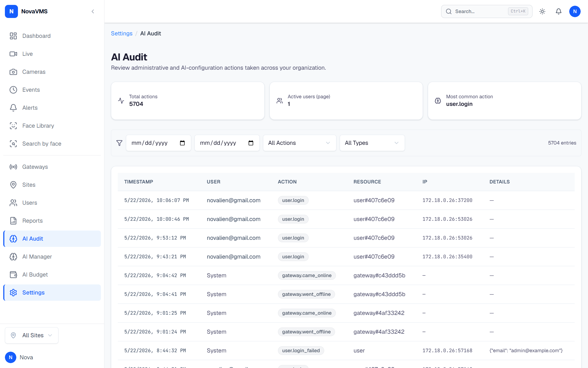Collapse the sidebar with the chevron
Screen dimensions: 588x368
(x=93, y=11)
